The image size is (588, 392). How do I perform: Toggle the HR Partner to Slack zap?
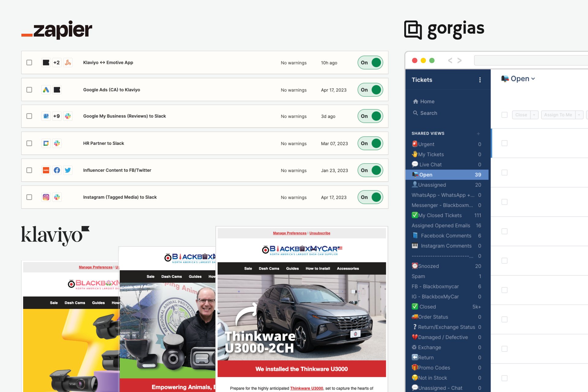370,143
